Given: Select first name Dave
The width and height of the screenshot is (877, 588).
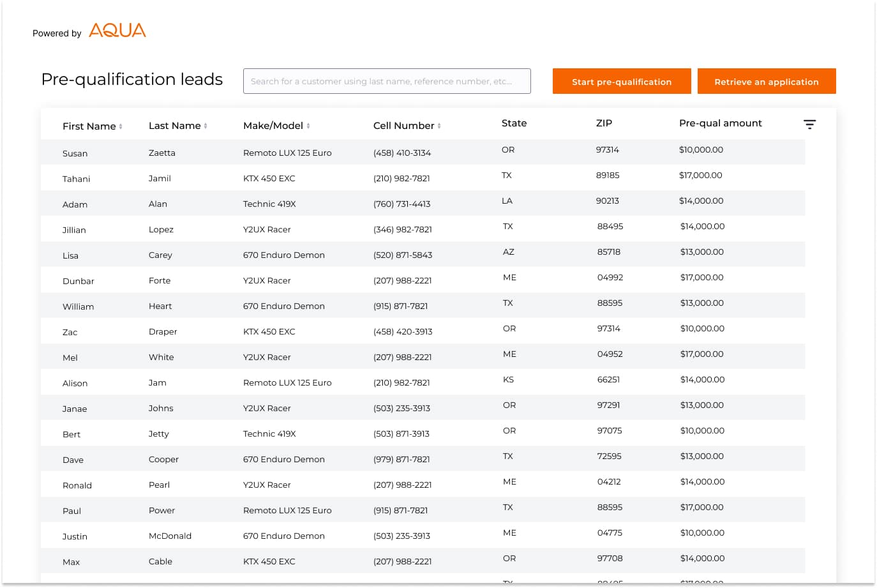Looking at the screenshot, I should (73, 460).
